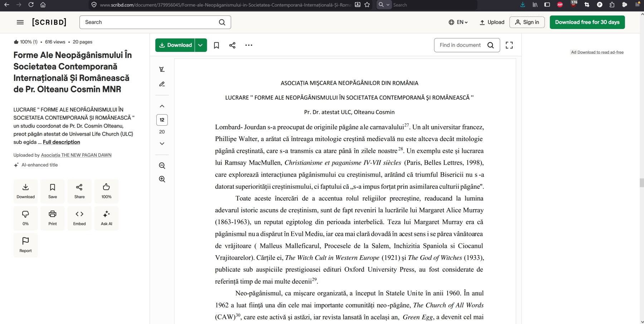Click Upload in the top navigation
The height and width of the screenshot is (324, 644).
coord(492,22)
